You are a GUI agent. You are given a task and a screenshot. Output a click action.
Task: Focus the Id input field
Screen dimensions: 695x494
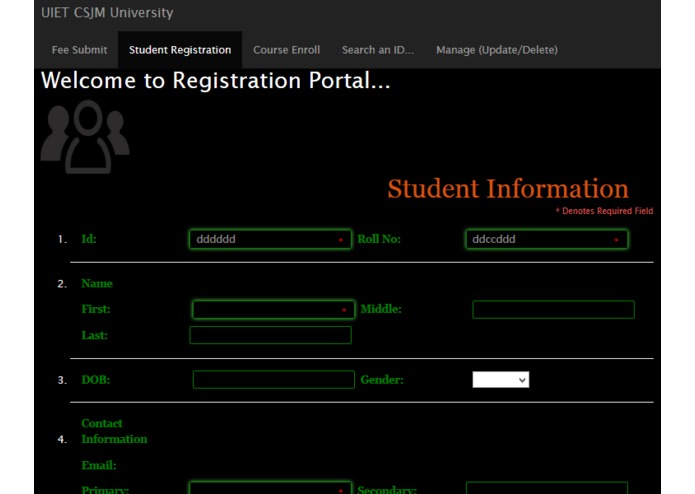[270, 239]
